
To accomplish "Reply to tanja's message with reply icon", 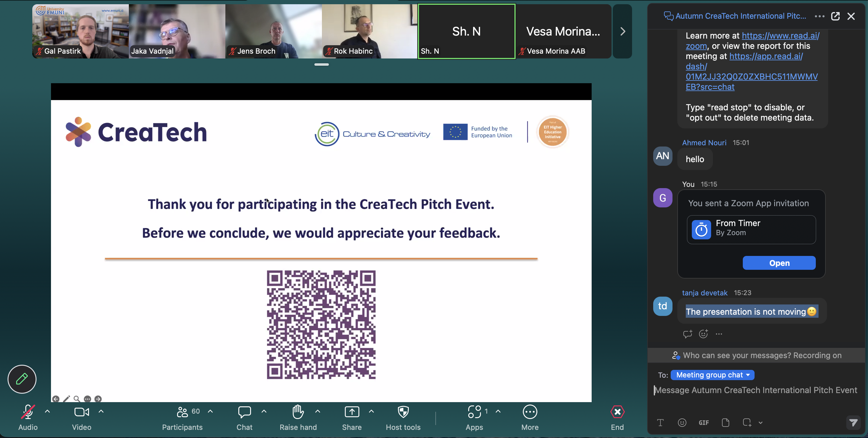I will pos(687,334).
